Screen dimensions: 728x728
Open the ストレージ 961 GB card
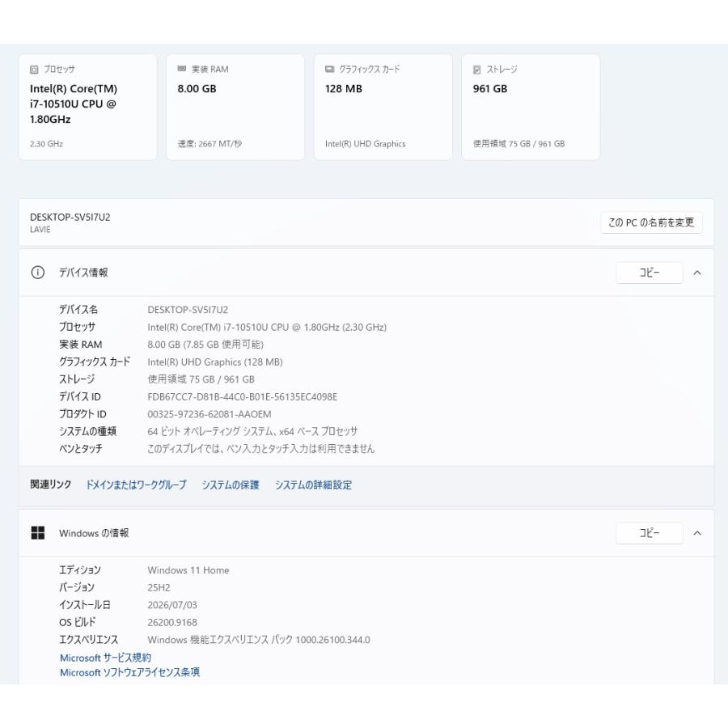pyautogui.click(x=531, y=107)
